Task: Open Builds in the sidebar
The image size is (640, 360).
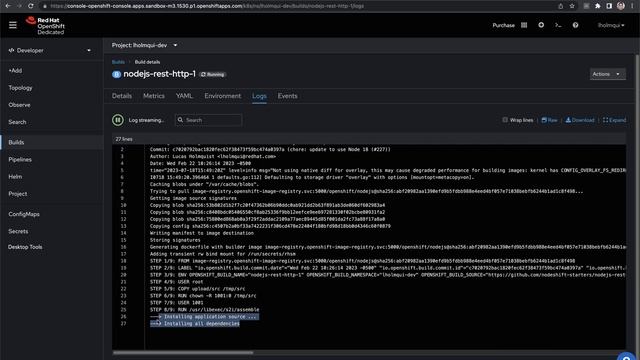Action: tap(51, 142)
